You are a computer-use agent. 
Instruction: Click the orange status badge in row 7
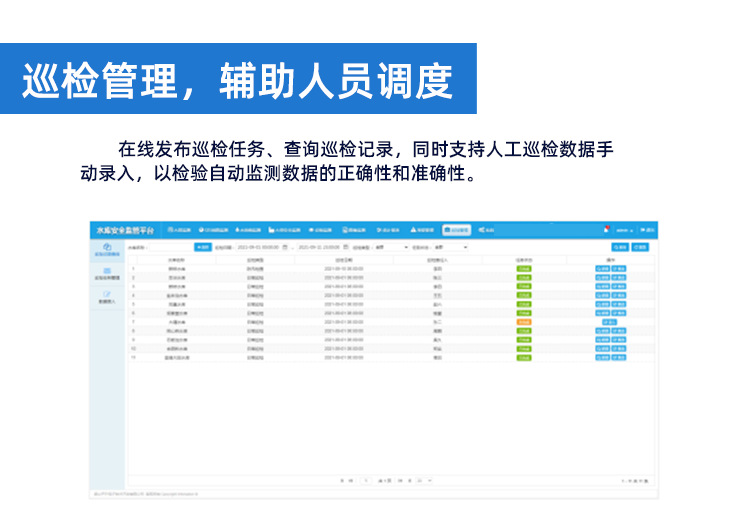point(524,322)
